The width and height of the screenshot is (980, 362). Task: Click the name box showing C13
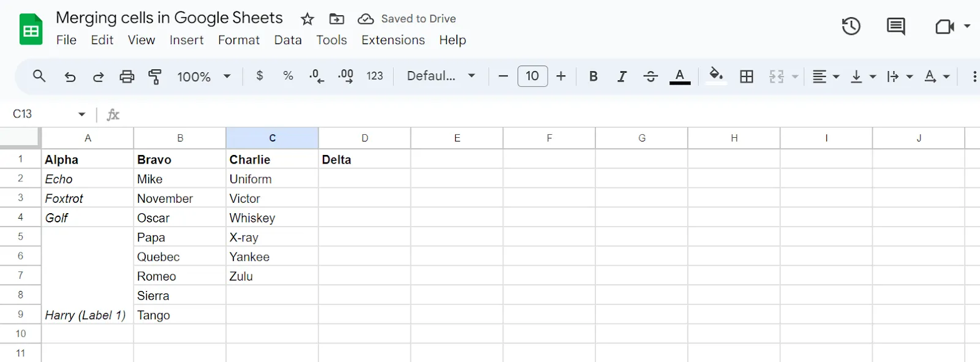[x=48, y=114]
